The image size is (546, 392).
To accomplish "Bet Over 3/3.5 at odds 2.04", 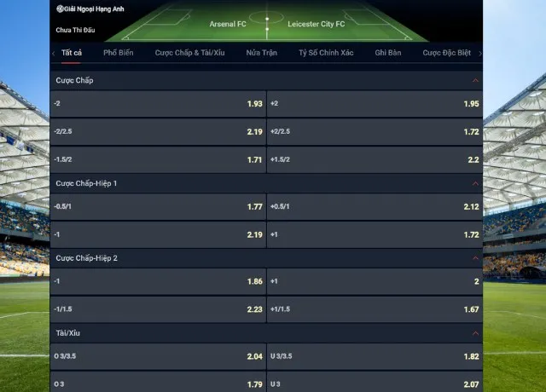I will [158, 356].
